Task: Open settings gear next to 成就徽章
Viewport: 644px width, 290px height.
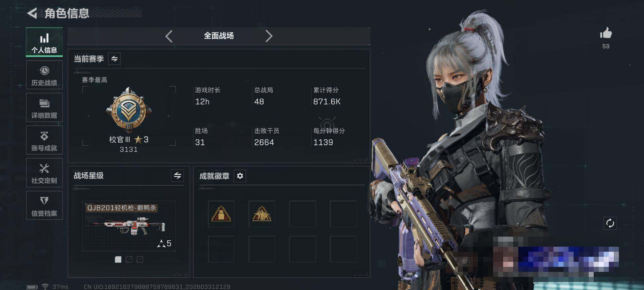Action: coord(240,176)
